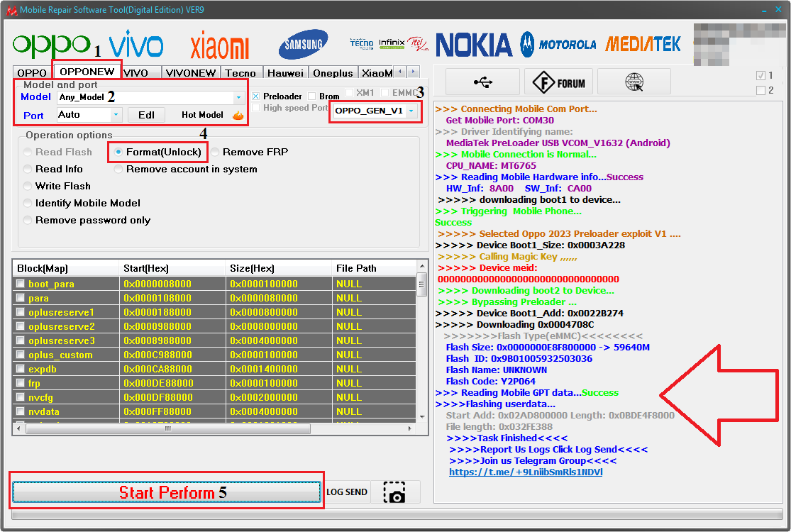Screen dimensions: 791x532
Task: Click scroll-up arrow of partition table
Action: (x=422, y=266)
